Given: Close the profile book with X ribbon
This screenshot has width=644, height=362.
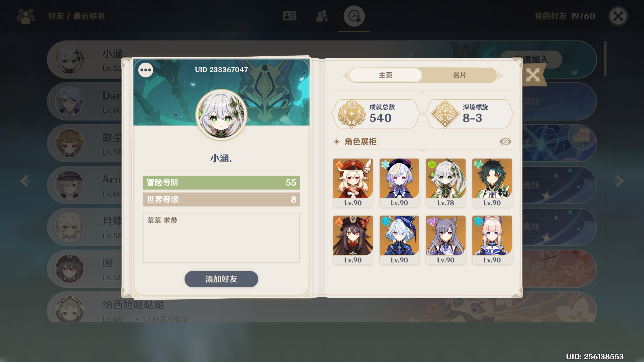Looking at the screenshot, I should [533, 75].
